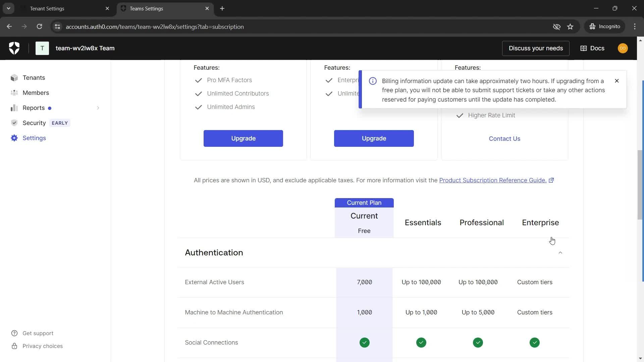
Task: Click Up to 5,000 Professional value
Action: 478,312
